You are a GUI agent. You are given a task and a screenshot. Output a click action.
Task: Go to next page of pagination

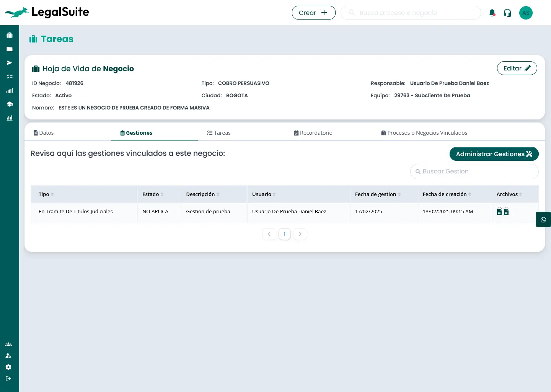click(300, 234)
